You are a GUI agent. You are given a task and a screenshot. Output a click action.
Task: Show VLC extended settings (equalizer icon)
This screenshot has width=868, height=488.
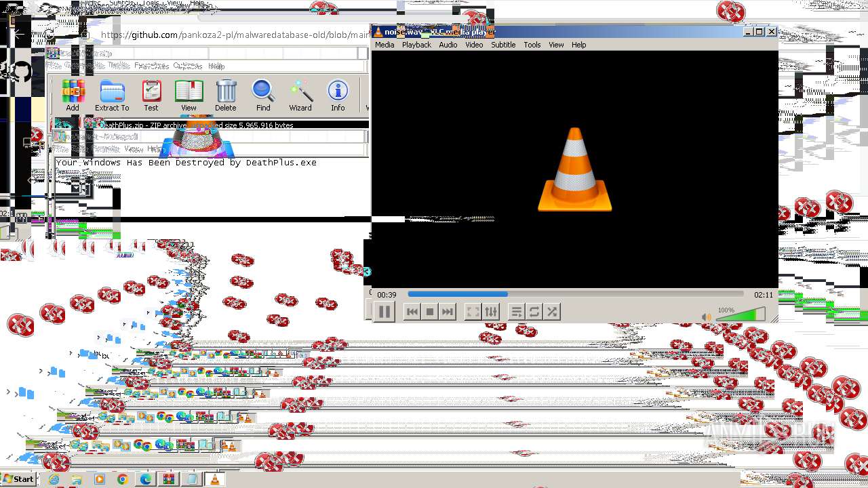491,312
